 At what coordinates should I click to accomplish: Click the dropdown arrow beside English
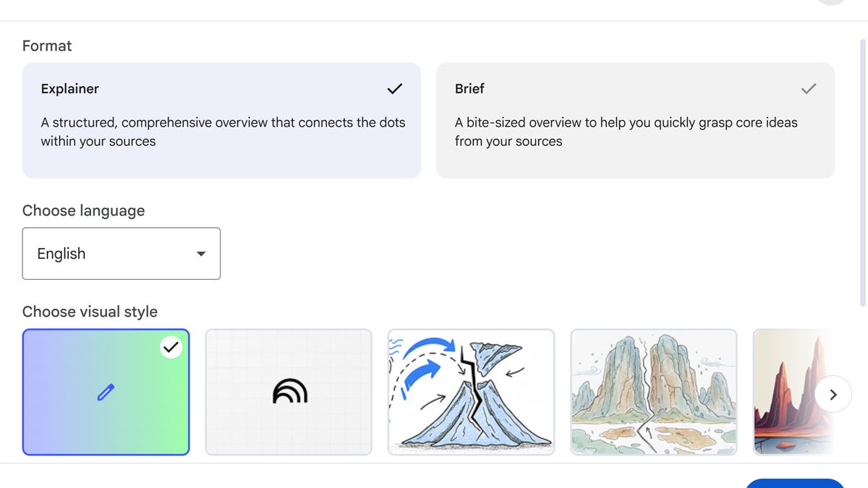pos(200,254)
